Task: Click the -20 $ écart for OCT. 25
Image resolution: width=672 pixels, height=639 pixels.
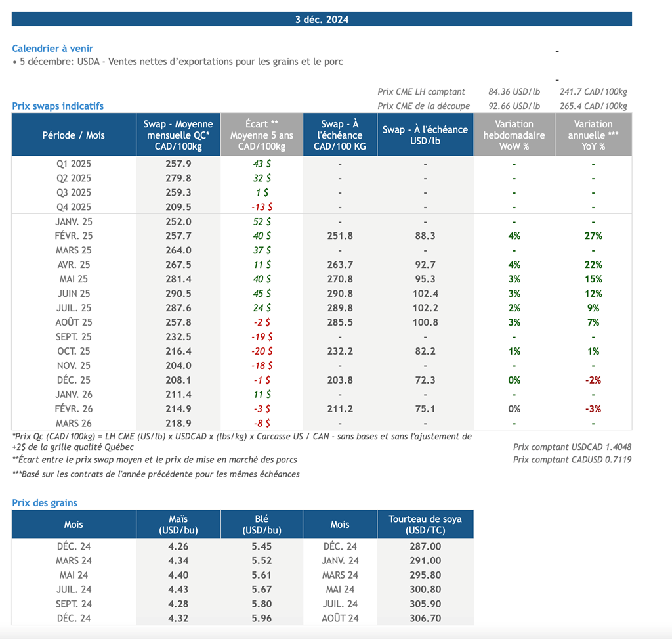Action: tap(262, 351)
